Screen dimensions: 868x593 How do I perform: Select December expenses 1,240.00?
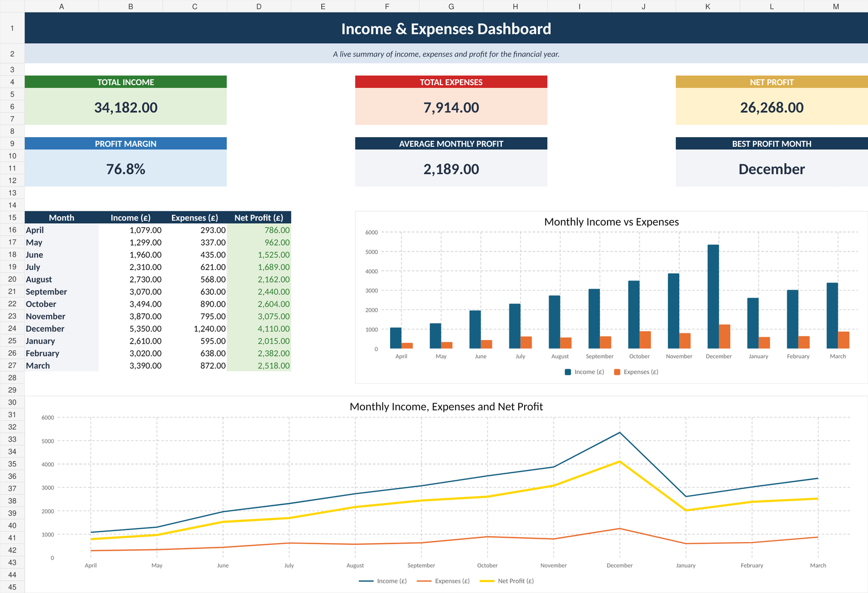[x=195, y=328]
